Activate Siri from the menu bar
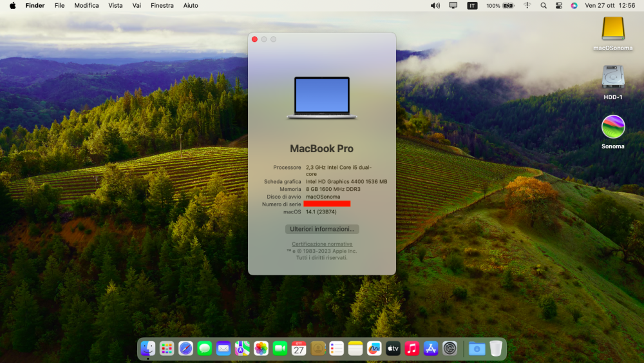Screen dimensions: 644x363 click(x=574, y=5)
